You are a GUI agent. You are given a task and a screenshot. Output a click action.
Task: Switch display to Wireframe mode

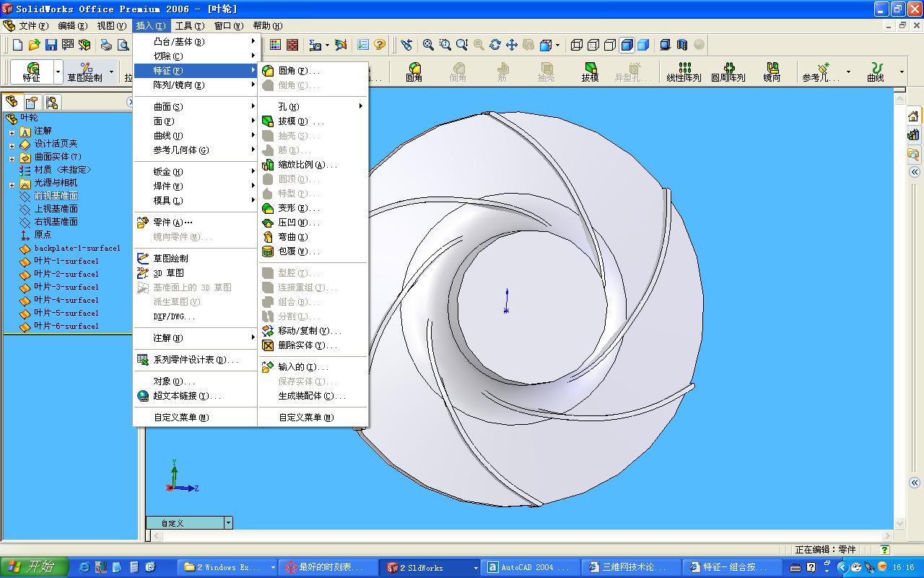577,45
